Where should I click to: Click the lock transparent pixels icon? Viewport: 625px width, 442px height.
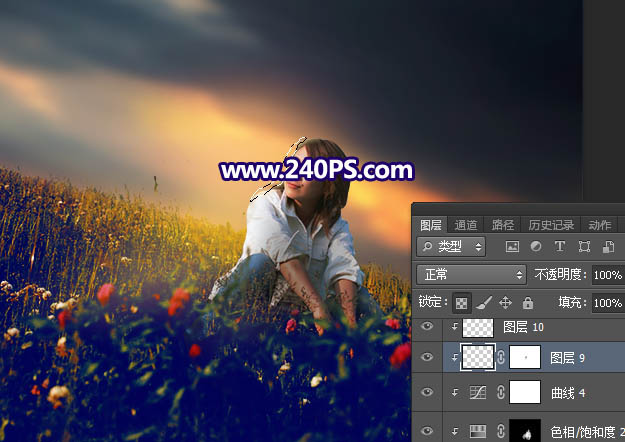point(463,302)
